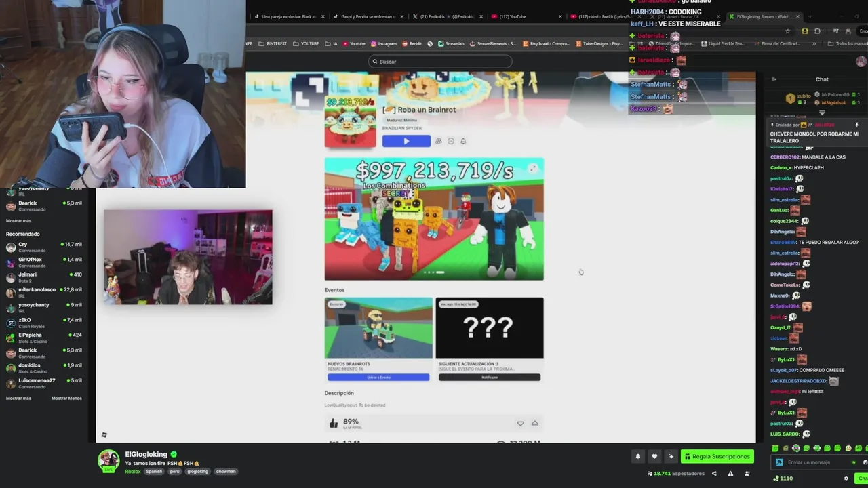The width and height of the screenshot is (868, 488).
Task: Open recommended channel ElPapicha
Action: tap(44, 338)
